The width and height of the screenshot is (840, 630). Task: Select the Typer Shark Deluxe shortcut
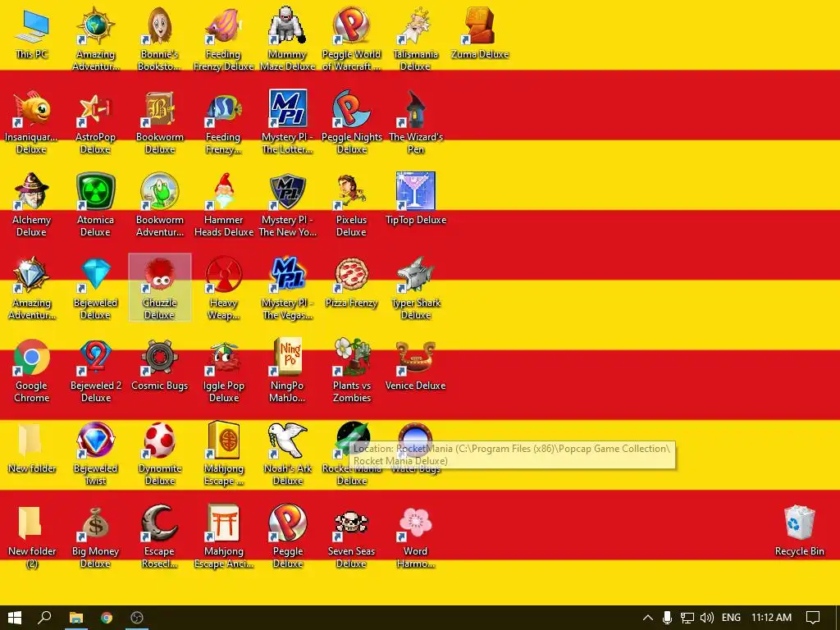[x=416, y=288]
